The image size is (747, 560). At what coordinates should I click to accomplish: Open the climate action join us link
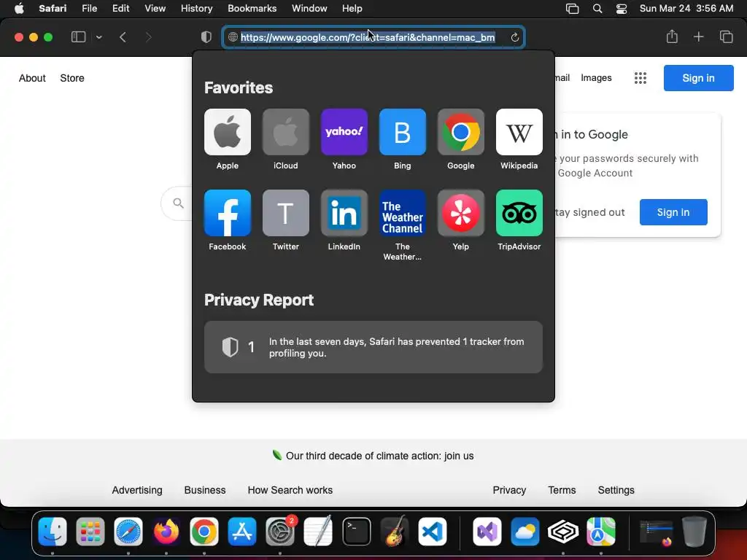coord(379,456)
